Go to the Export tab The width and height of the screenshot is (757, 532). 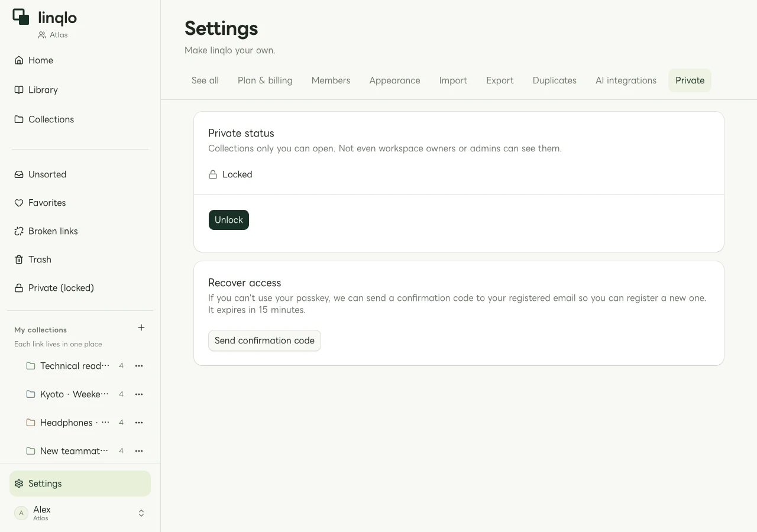(x=500, y=80)
